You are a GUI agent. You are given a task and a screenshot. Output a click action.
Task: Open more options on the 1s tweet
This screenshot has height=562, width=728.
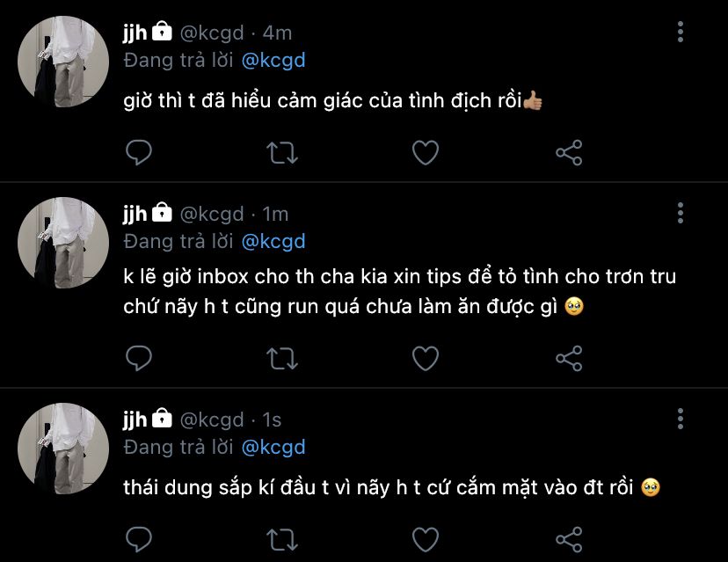click(681, 419)
